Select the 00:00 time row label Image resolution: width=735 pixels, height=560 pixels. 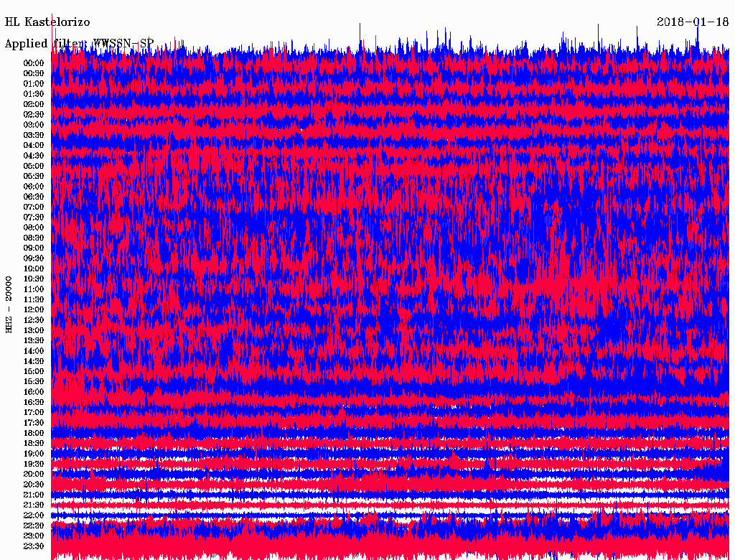click(34, 63)
